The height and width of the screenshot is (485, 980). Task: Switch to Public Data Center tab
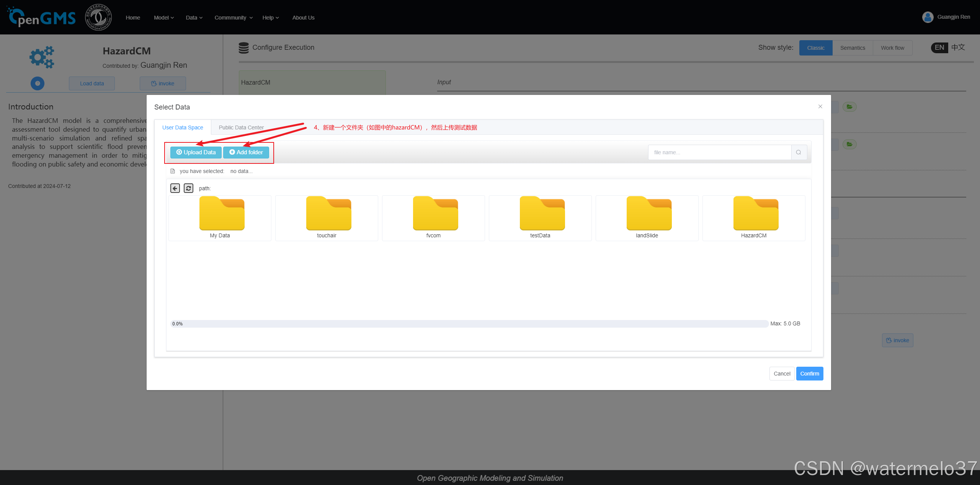241,127
